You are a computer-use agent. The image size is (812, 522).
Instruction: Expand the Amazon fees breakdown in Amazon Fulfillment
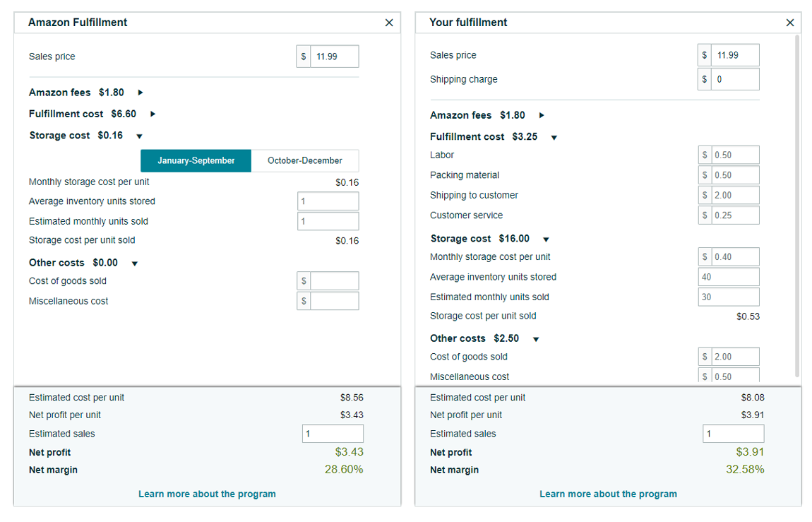click(x=139, y=92)
